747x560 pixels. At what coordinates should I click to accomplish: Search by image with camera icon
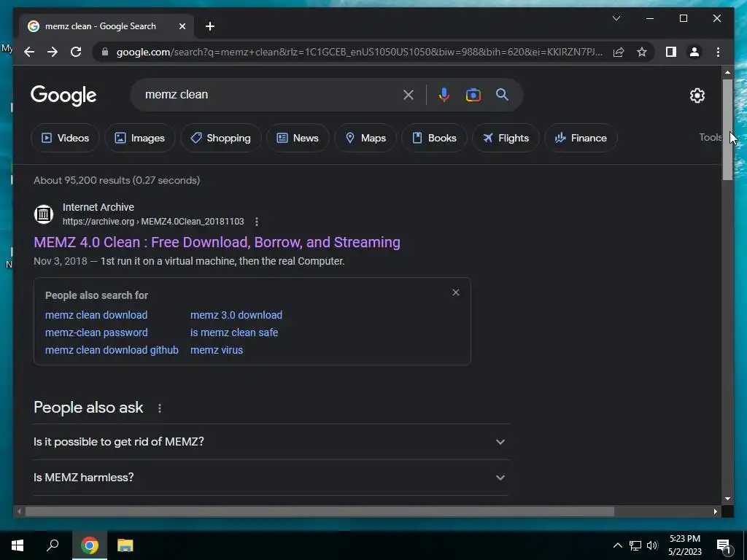(x=473, y=95)
